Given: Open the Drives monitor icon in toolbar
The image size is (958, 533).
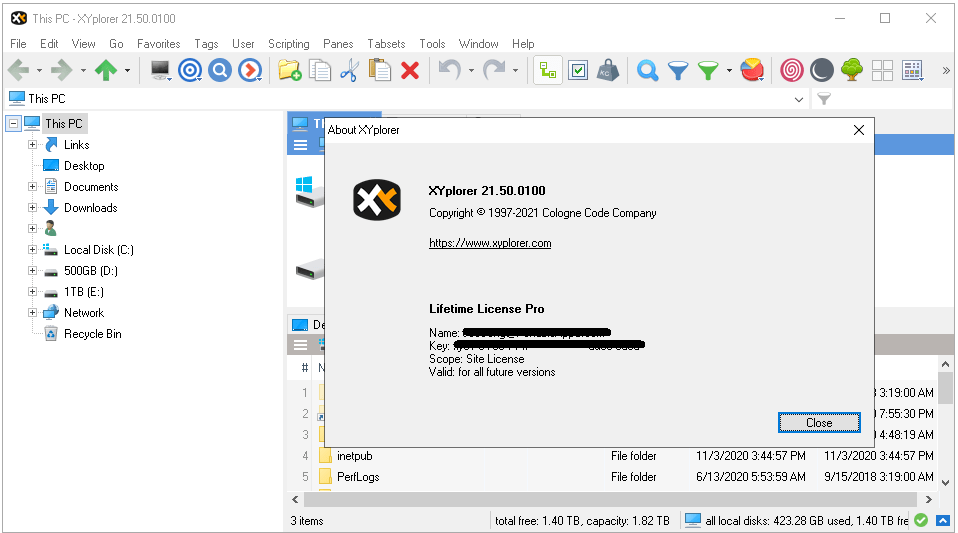Looking at the screenshot, I should coord(161,71).
